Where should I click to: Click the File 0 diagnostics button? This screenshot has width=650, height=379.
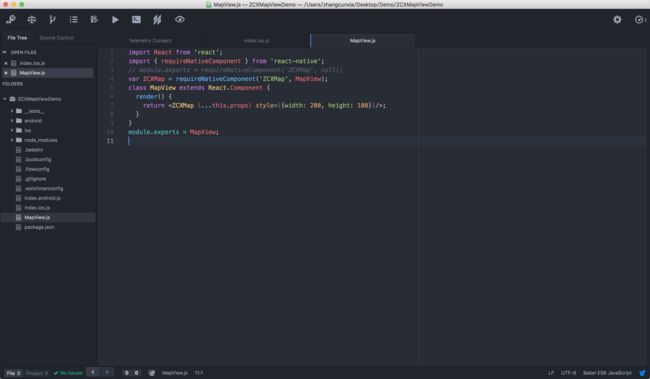13,373
